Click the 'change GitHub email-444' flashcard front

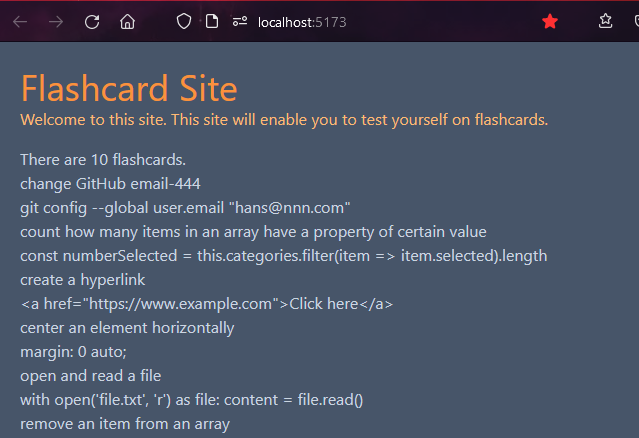(x=110, y=184)
